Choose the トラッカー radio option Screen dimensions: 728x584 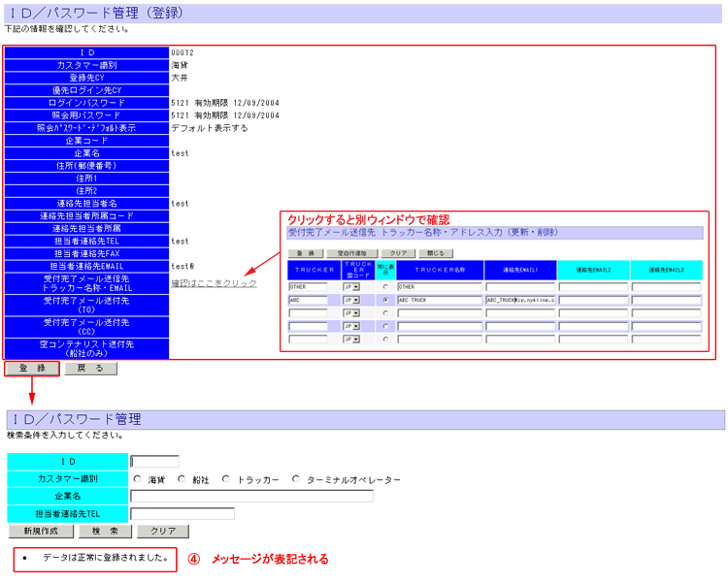pos(226,479)
